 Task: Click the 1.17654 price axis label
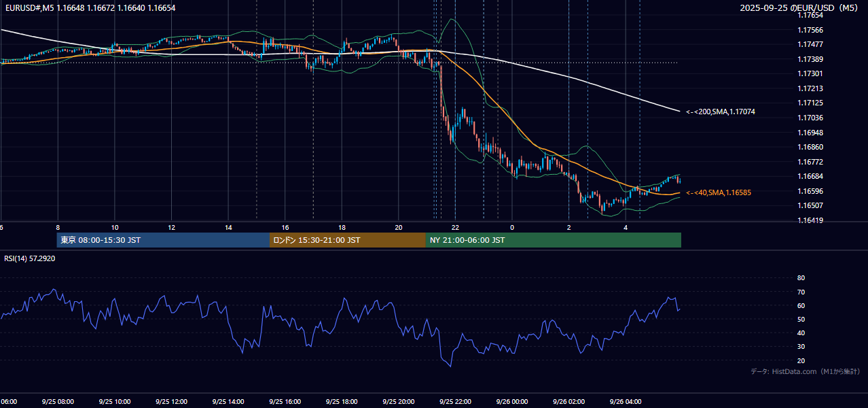click(x=811, y=15)
